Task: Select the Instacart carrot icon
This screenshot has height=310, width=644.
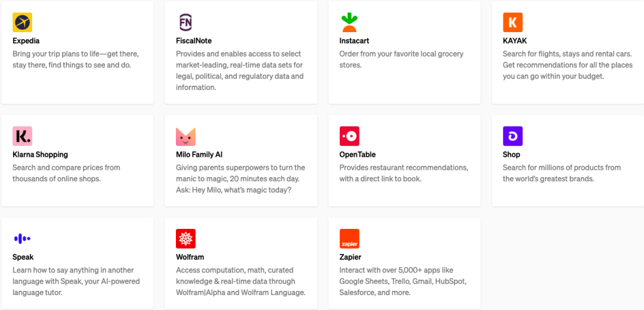Action: click(x=349, y=23)
